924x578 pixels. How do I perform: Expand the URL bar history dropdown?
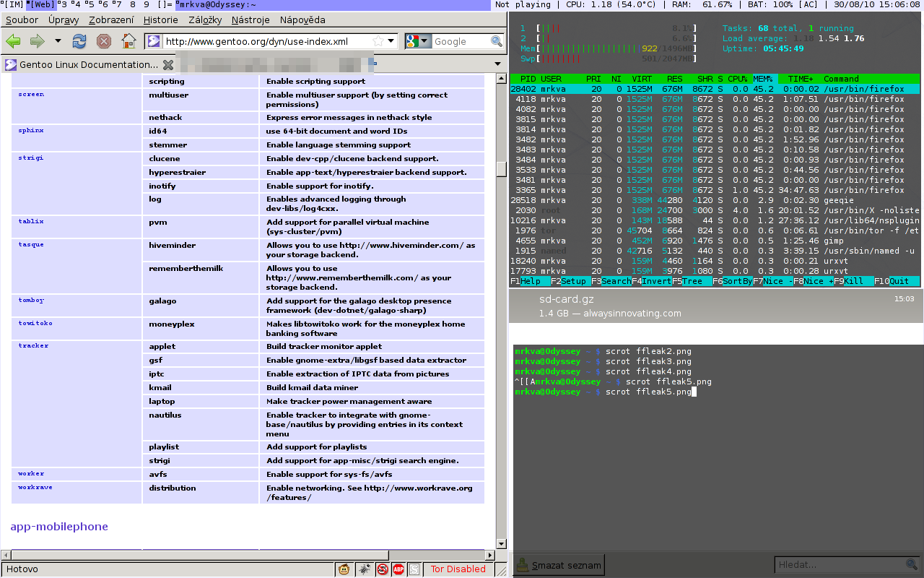[x=391, y=42]
